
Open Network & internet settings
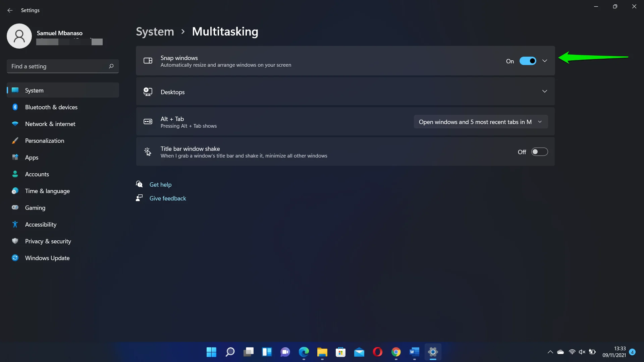[50, 124]
